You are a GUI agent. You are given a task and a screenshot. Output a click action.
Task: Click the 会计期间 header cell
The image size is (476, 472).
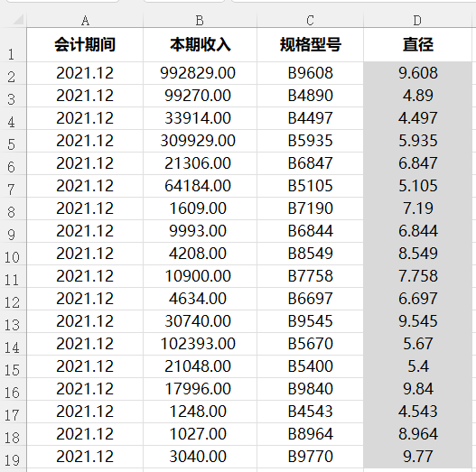point(85,45)
